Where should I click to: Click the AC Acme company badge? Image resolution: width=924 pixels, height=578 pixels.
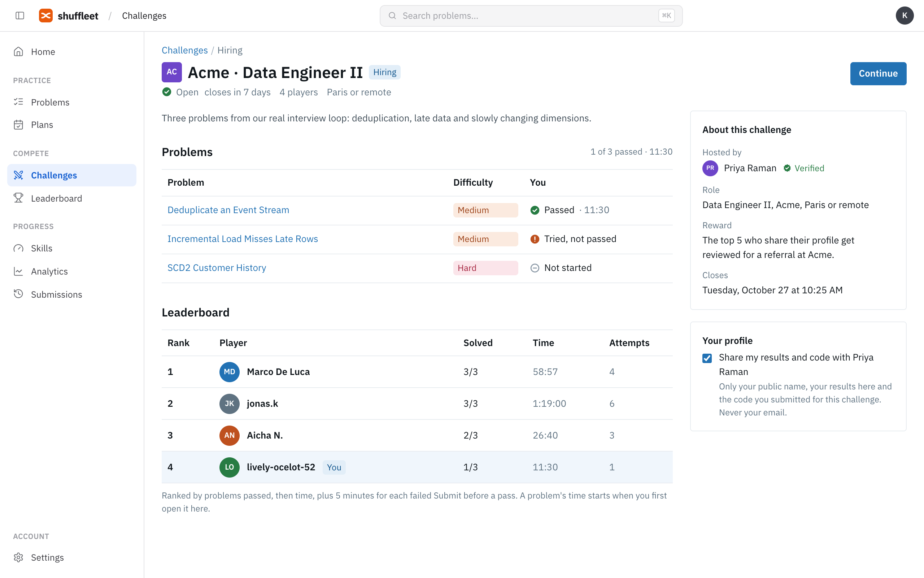click(x=172, y=72)
